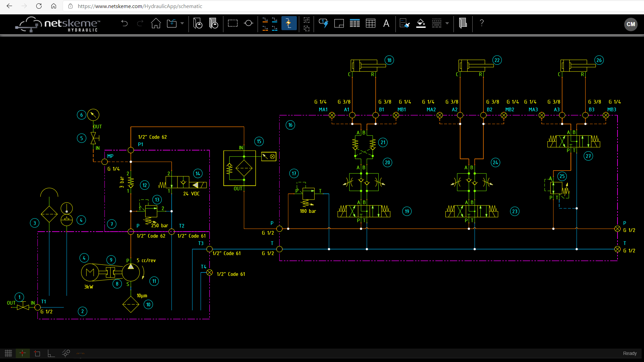Screen dimensions: 644x362
Task: Choose the blue dashed drain line tool
Action: (x=275, y=28)
